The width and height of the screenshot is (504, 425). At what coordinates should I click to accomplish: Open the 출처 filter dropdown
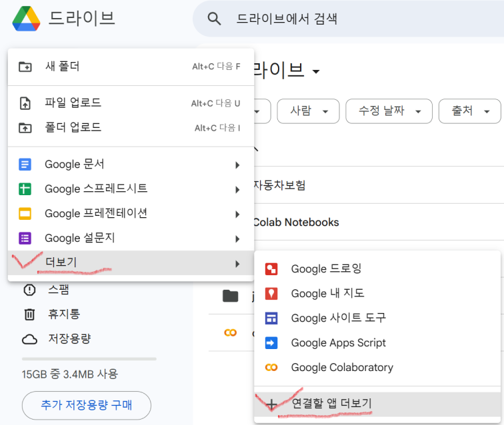(469, 111)
